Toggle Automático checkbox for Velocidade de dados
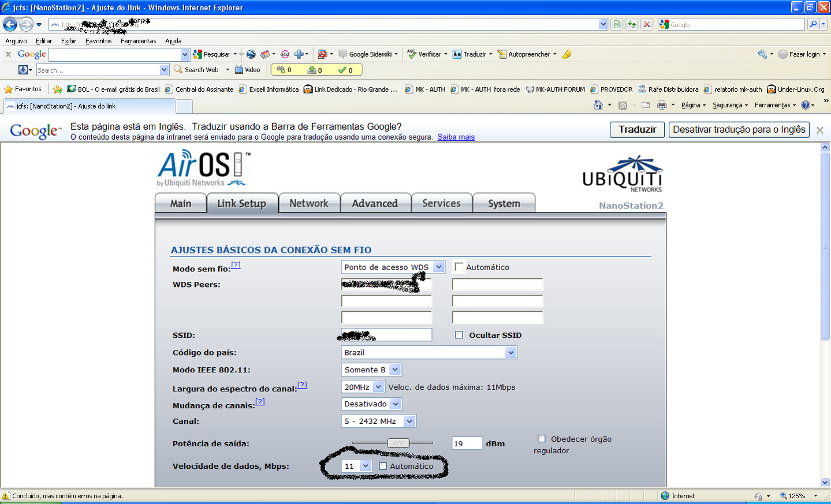The width and height of the screenshot is (831, 504). [383, 466]
